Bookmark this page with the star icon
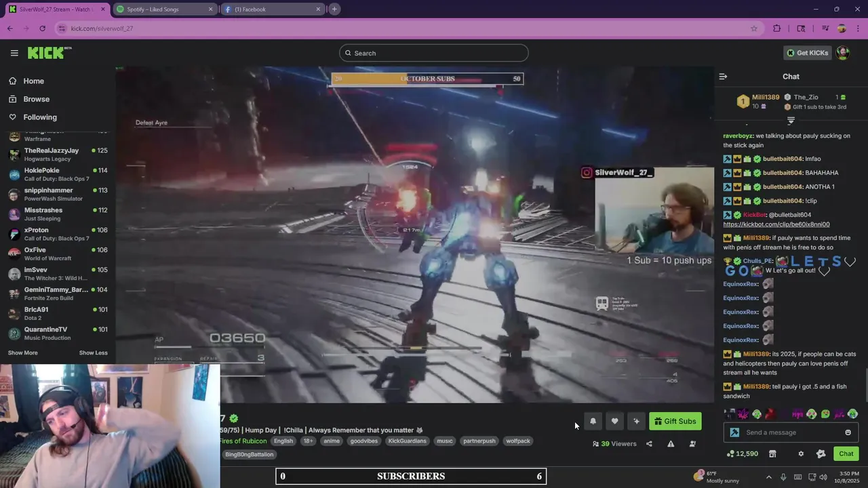The width and height of the screenshot is (868, 488). (x=753, y=28)
